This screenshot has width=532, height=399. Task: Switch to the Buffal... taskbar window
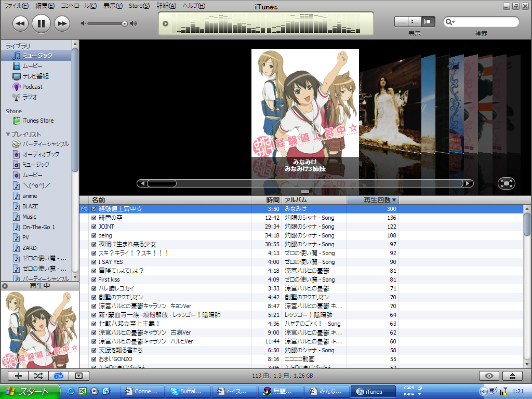(188, 392)
